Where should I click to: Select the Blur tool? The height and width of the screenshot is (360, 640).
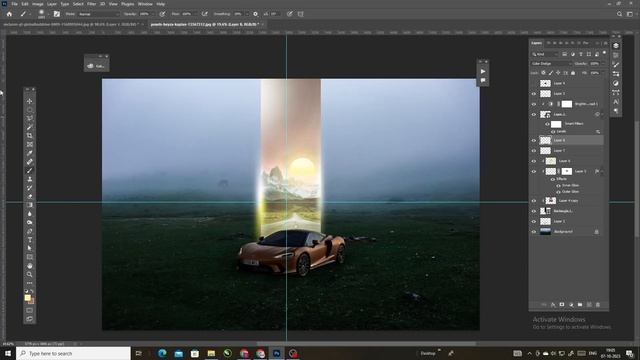coord(29,214)
